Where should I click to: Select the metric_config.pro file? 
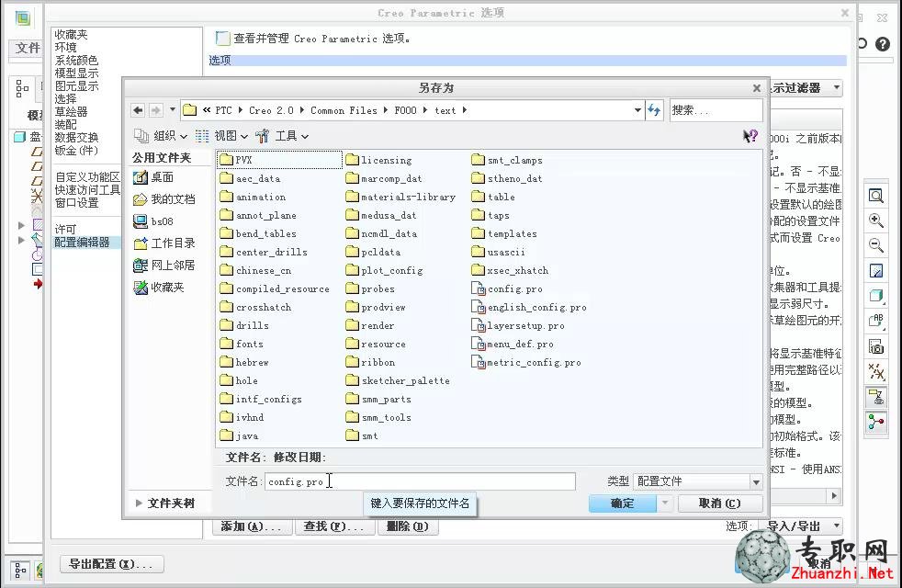coord(526,362)
